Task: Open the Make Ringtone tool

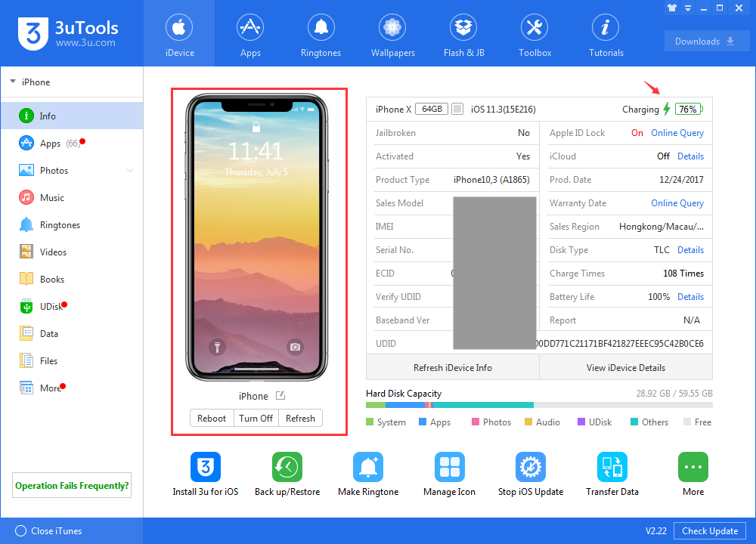Action: [368, 467]
